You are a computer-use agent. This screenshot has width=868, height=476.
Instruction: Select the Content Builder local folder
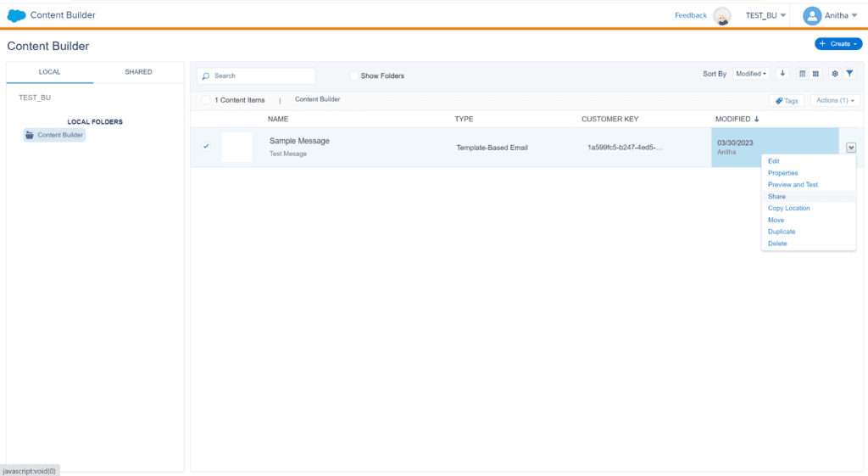coord(55,135)
